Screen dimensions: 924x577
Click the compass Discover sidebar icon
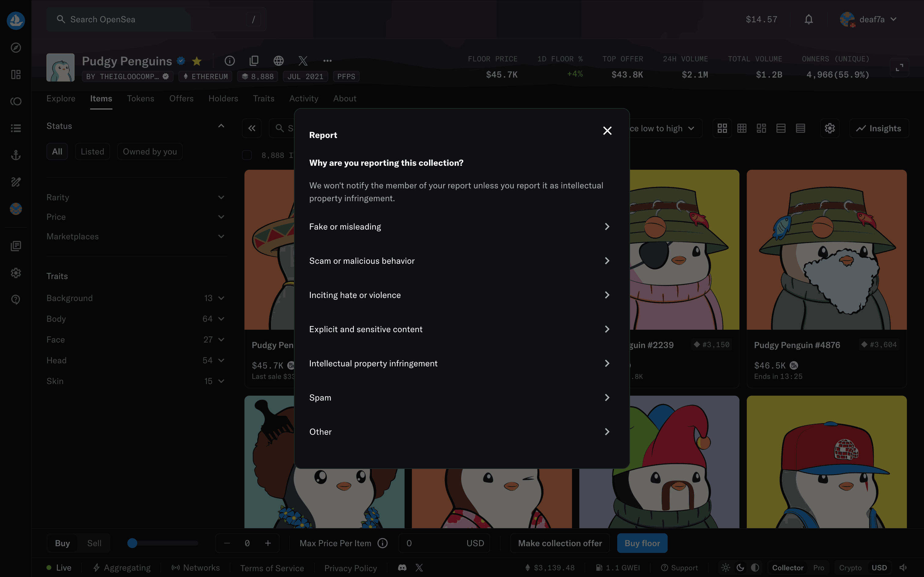click(16, 48)
